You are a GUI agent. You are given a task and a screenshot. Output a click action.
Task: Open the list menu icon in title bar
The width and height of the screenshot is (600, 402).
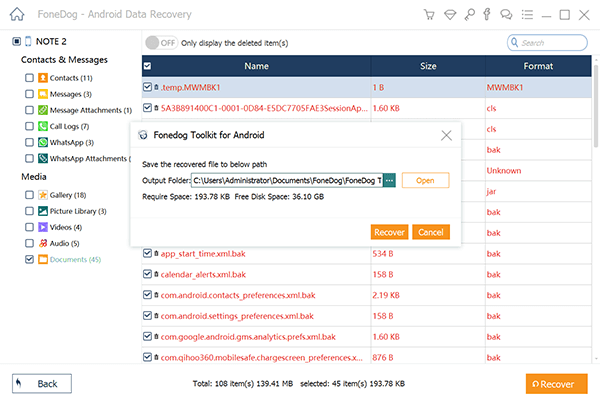527,15
